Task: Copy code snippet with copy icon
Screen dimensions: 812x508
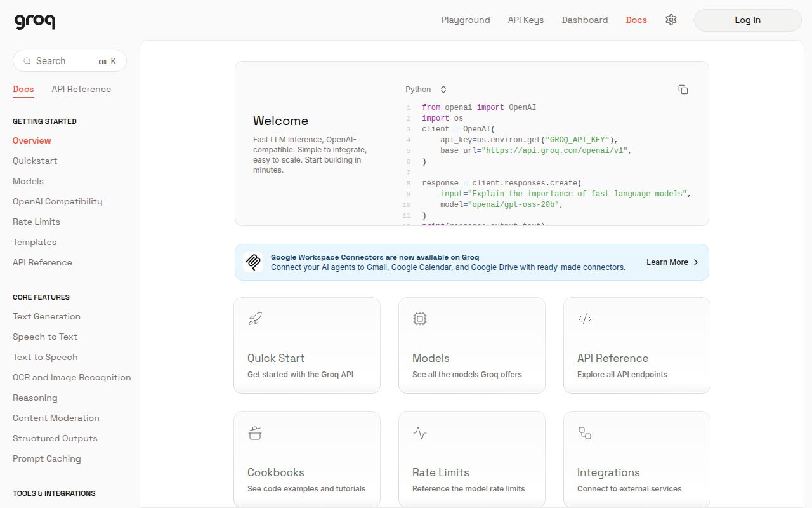Action: pos(683,90)
